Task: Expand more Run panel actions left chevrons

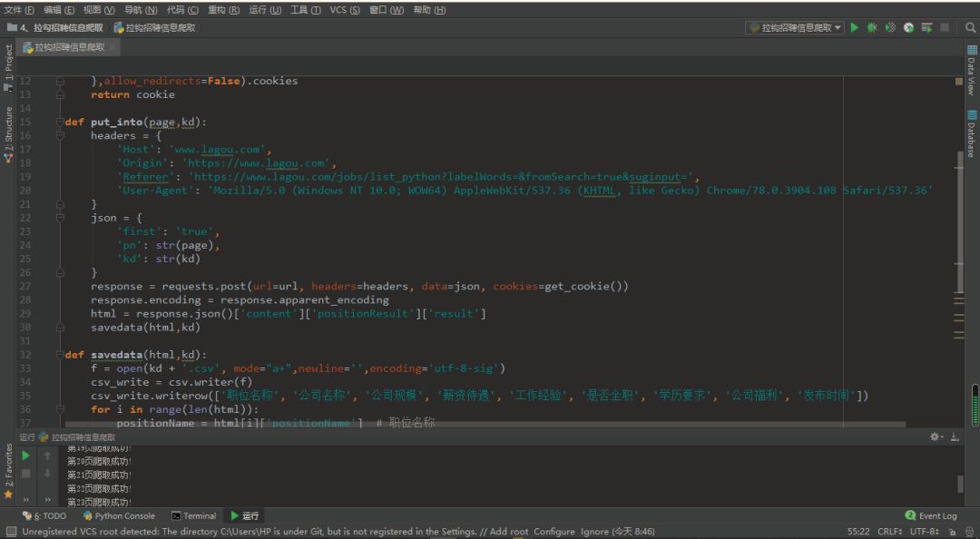Action: [x=25, y=500]
